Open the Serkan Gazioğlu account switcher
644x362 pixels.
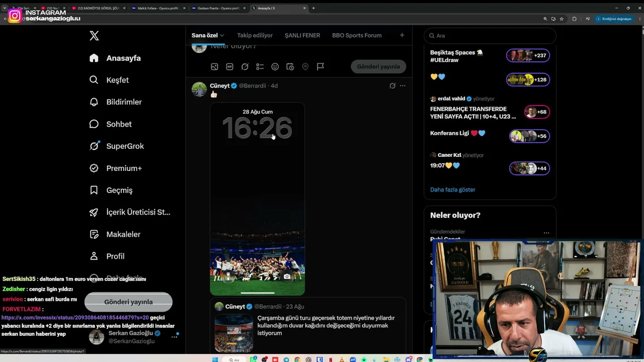133,337
